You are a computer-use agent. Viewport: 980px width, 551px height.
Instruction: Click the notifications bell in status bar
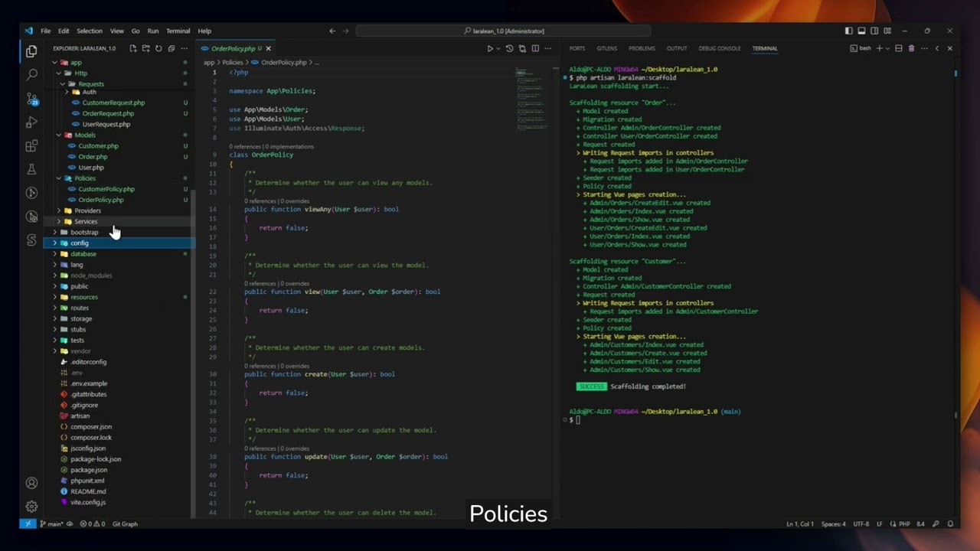tap(949, 524)
